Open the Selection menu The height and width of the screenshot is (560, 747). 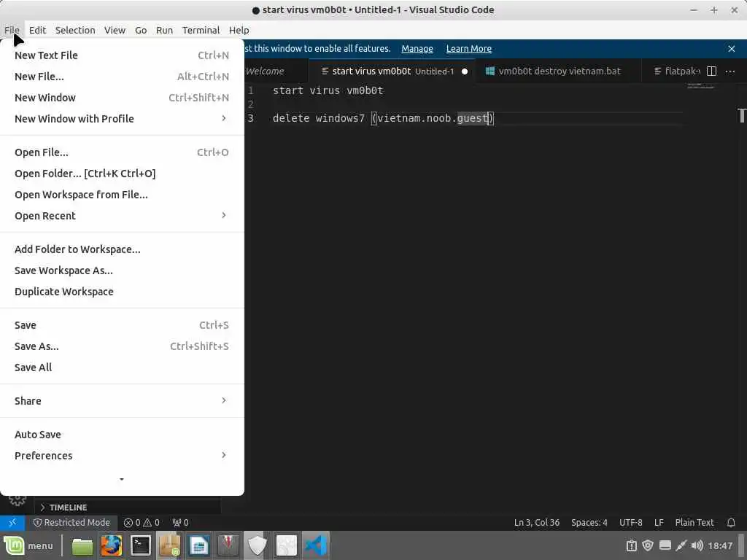[x=75, y=30]
